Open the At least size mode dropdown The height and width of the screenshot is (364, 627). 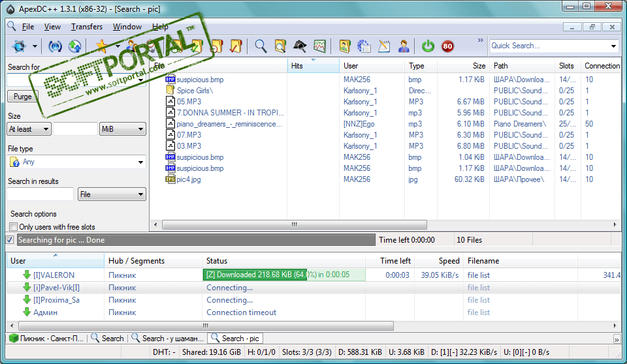pos(29,129)
